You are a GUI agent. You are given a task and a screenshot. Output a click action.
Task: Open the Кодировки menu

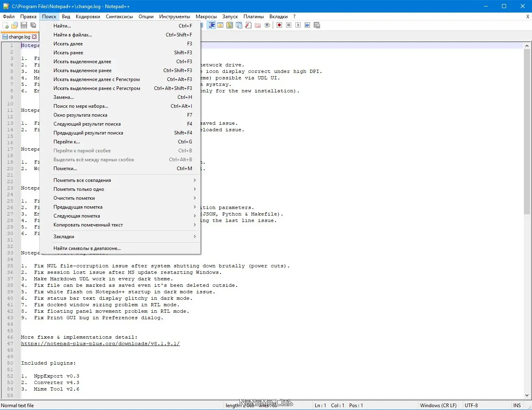tap(88, 17)
